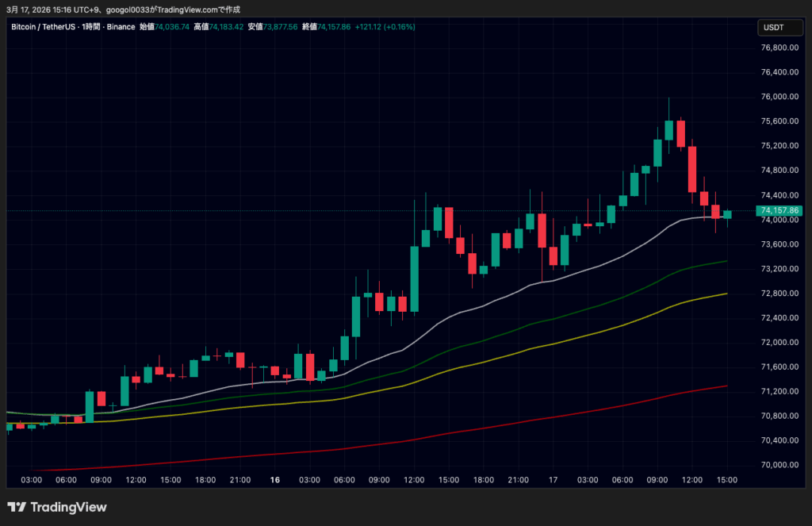Click the 高値 high value 74,183.42

(x=226, y=27)
